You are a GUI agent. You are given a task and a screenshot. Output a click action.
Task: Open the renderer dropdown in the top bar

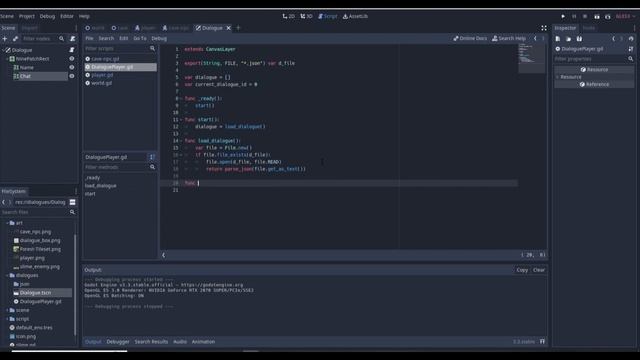(x=625, y=16)
